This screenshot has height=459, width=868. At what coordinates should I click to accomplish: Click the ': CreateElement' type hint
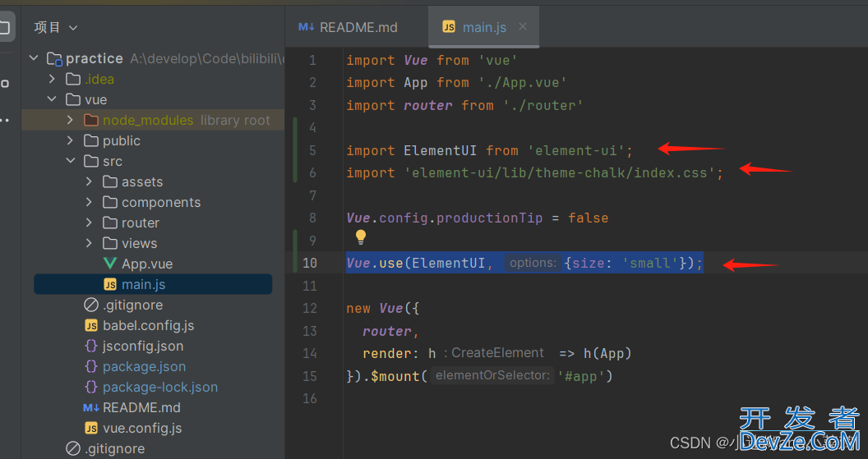tap(493, 353)
